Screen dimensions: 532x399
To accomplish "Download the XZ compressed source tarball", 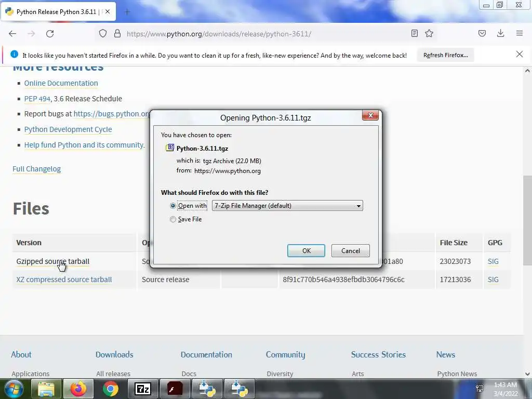I will pos(64,280).
